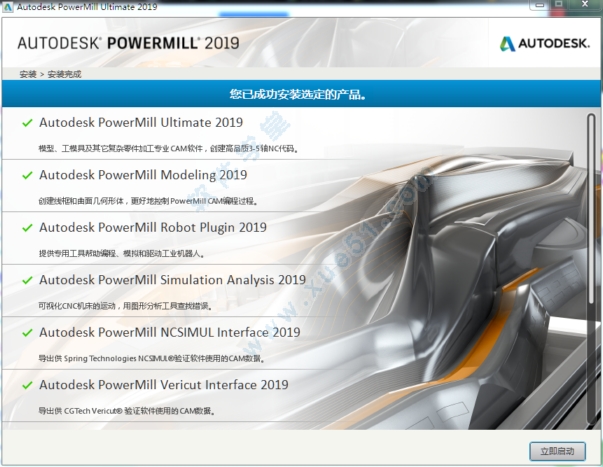Click the 安装 breadcrumb link
603x467 pixels.
(x=27, y=74)
